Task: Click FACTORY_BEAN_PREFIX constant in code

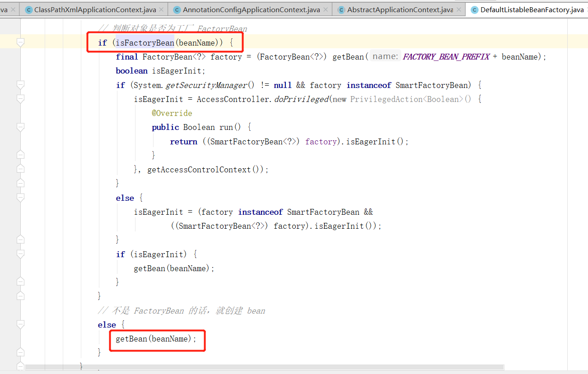Action: [446, 57]
